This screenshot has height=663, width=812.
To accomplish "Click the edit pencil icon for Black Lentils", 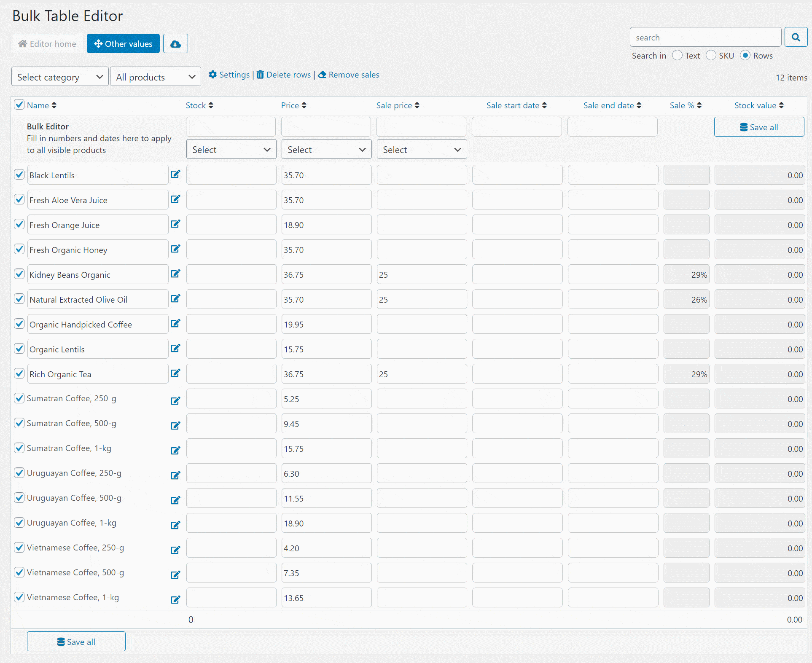I will (176, 174).
